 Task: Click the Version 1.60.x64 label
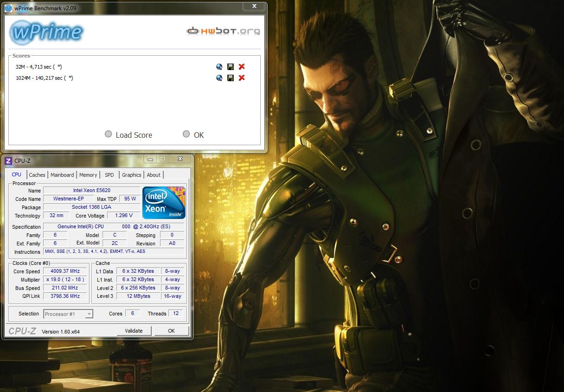(x=61, y=332)
